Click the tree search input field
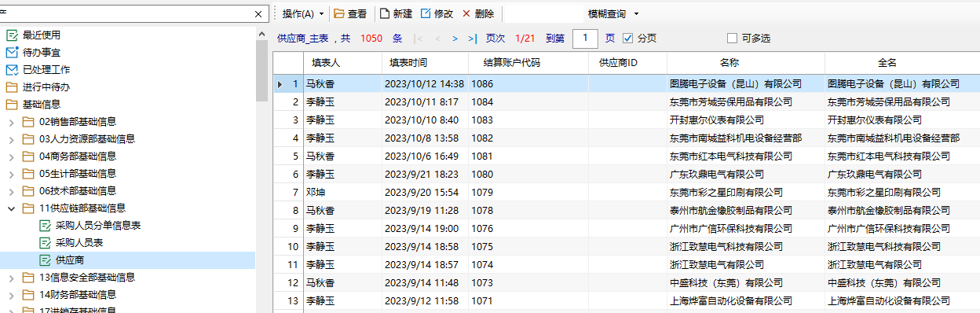Screen dimensions: 980x313 [x=126, y=14]
